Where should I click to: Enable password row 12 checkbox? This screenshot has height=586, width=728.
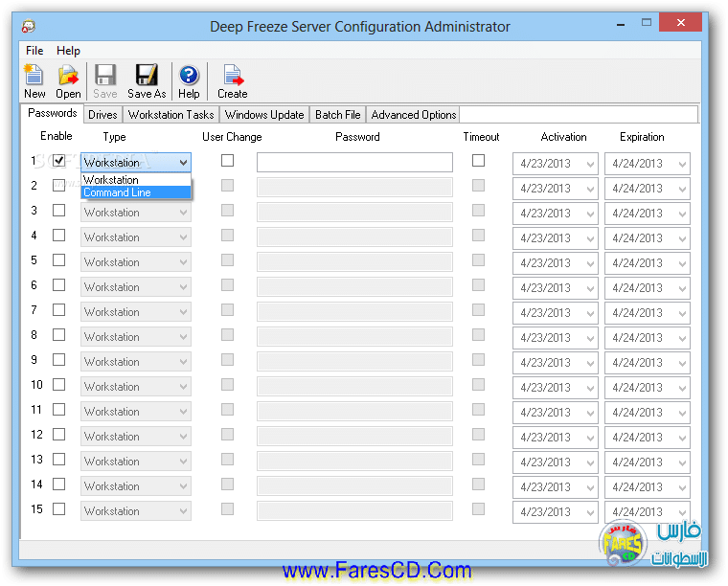click(59, 435)
